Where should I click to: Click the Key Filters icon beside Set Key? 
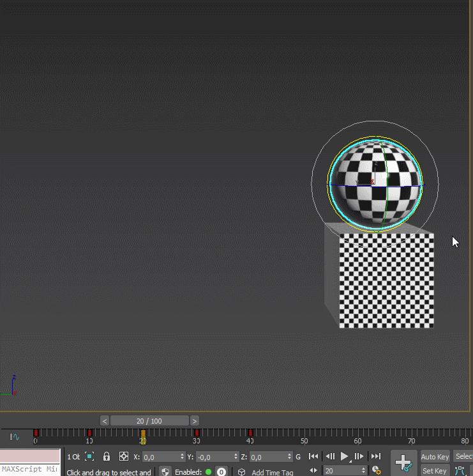[x=460, y=471]
